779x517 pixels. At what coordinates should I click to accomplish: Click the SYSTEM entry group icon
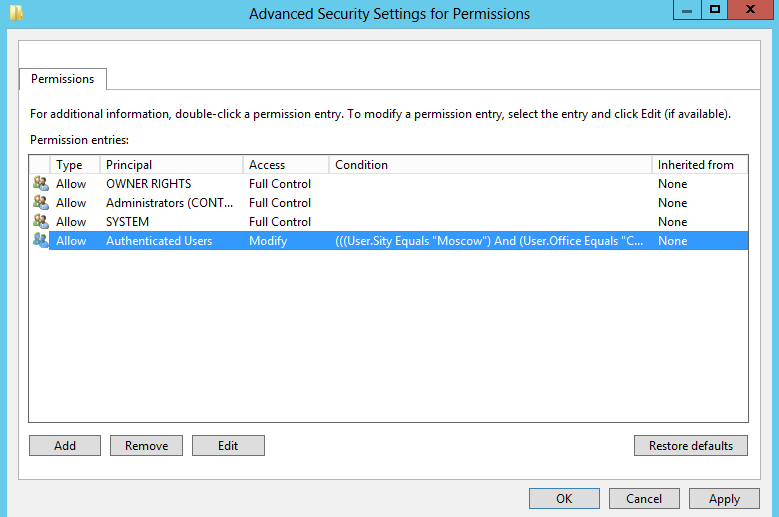pos(41,222)
